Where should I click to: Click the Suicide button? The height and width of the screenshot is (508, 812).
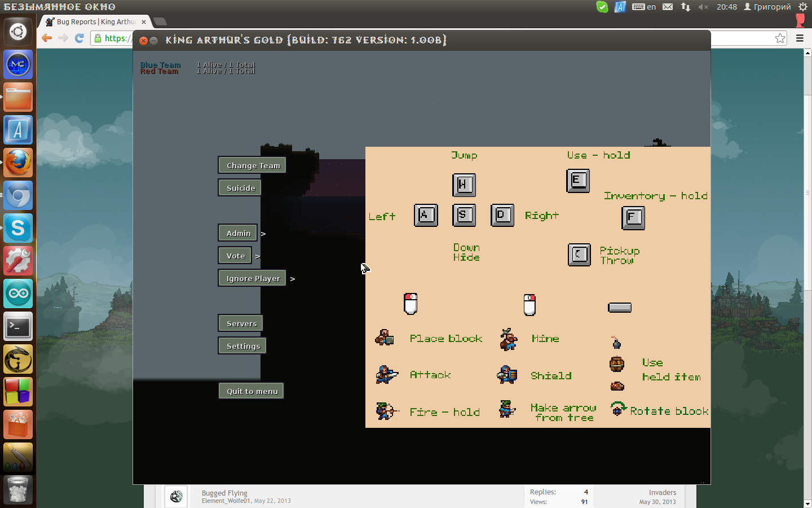[240, 188]
